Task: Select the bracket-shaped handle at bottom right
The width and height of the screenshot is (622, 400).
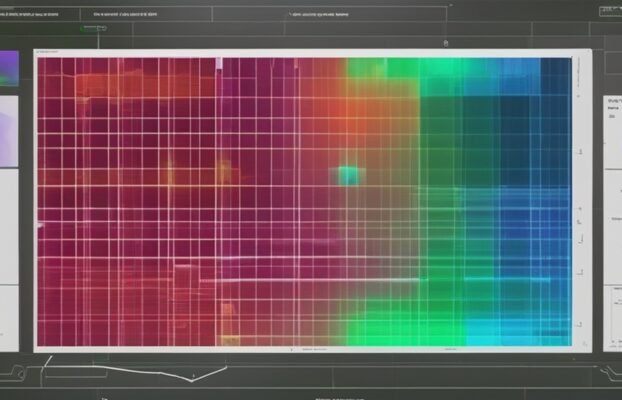Action: 606,373
